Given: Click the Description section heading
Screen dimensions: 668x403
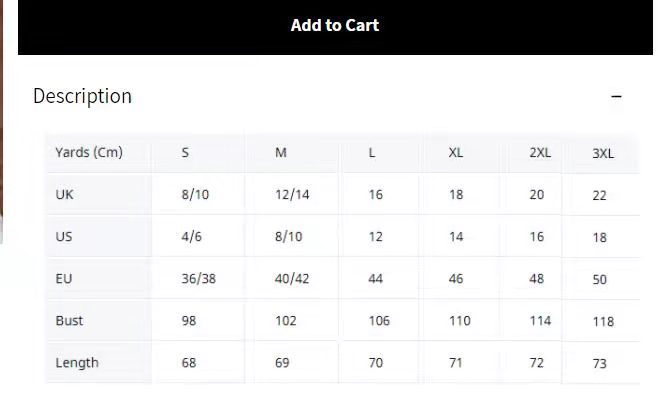Looking at the screenshot, I should tap(82, 96).
